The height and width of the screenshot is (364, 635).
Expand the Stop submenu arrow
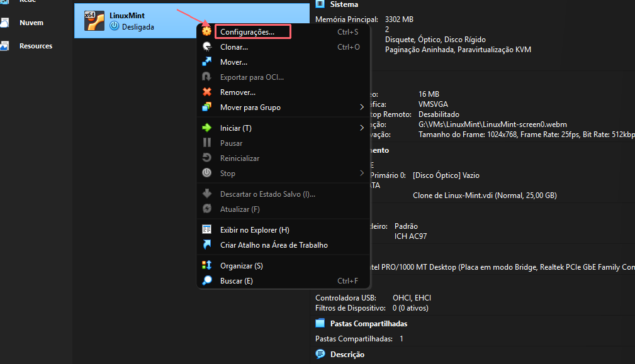pyautogui.click(x=362, y=173)
